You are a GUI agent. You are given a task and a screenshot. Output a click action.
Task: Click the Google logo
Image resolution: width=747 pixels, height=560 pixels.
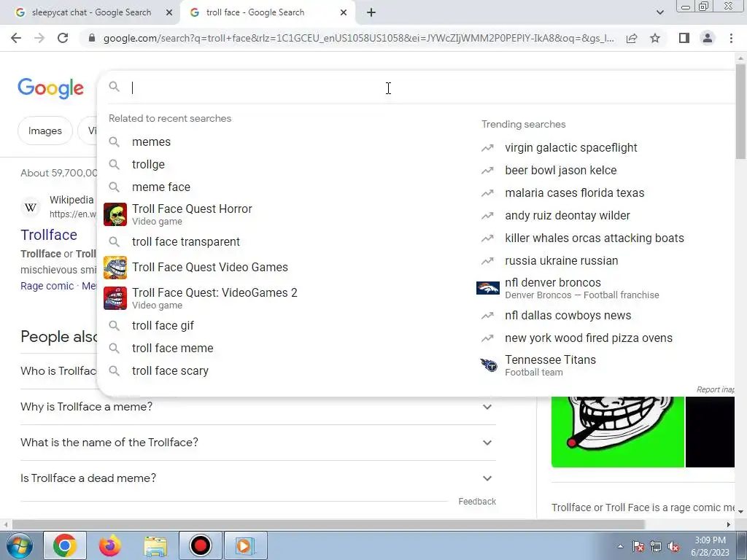50,88
